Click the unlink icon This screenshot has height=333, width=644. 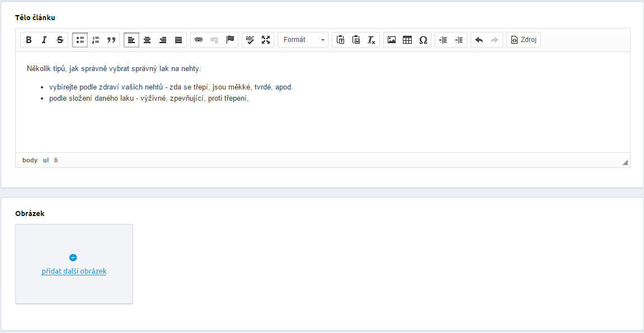[x=214, y=40]
